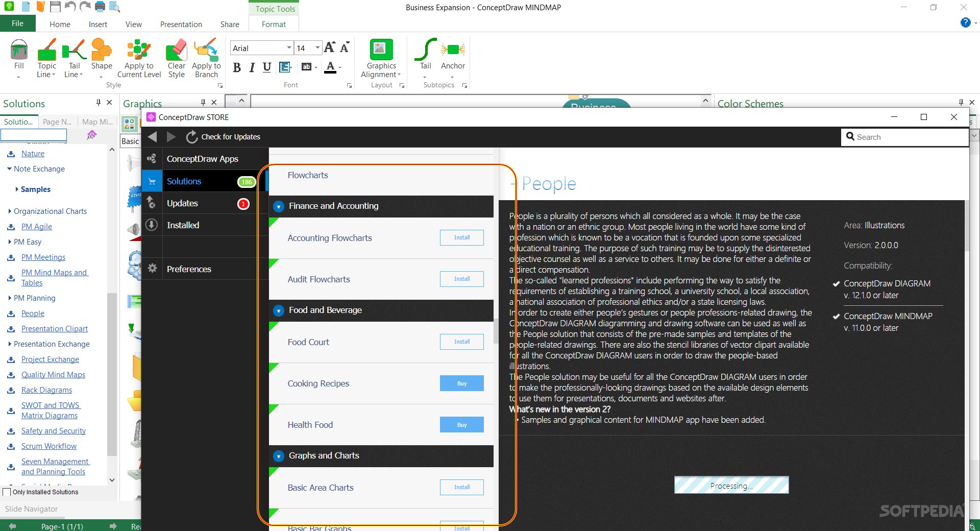Collapse Food and Beverage category
980x531 pixels.
pyautogui.click(x=279, y=310)
